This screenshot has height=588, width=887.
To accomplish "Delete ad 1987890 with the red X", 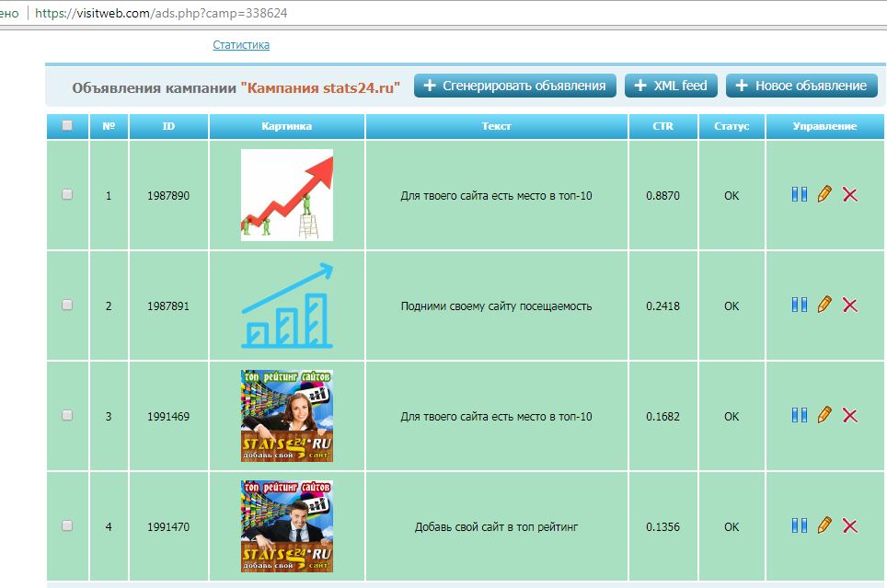I will pos(850,194).
